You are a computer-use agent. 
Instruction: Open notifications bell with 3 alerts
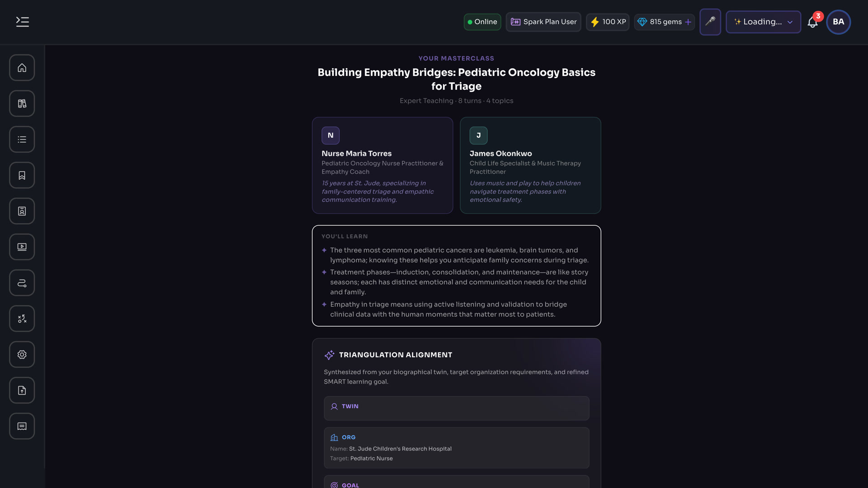[x=813, y=22]
